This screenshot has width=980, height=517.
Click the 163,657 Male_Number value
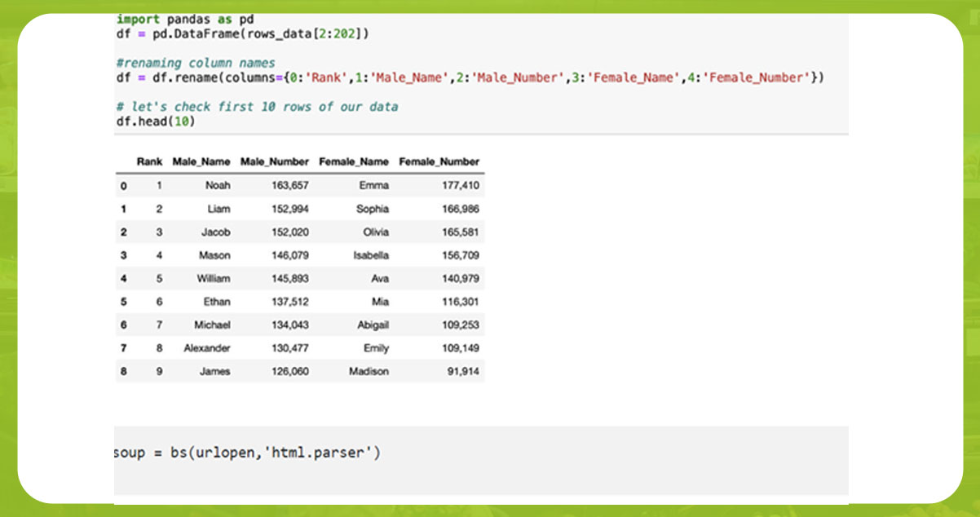(290, 185)
